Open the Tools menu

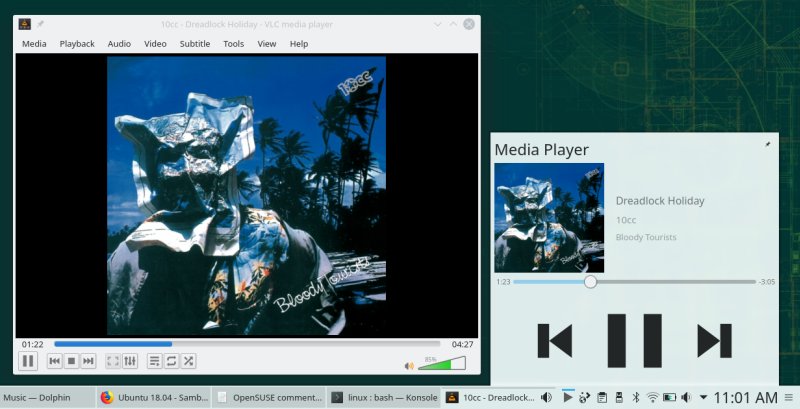click(x=234, y=44)
